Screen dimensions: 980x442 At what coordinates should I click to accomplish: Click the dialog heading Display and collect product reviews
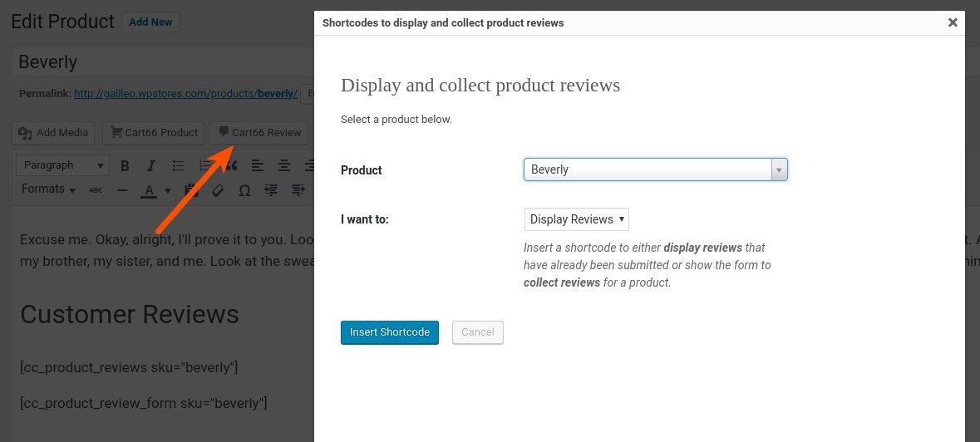[480, 85]
